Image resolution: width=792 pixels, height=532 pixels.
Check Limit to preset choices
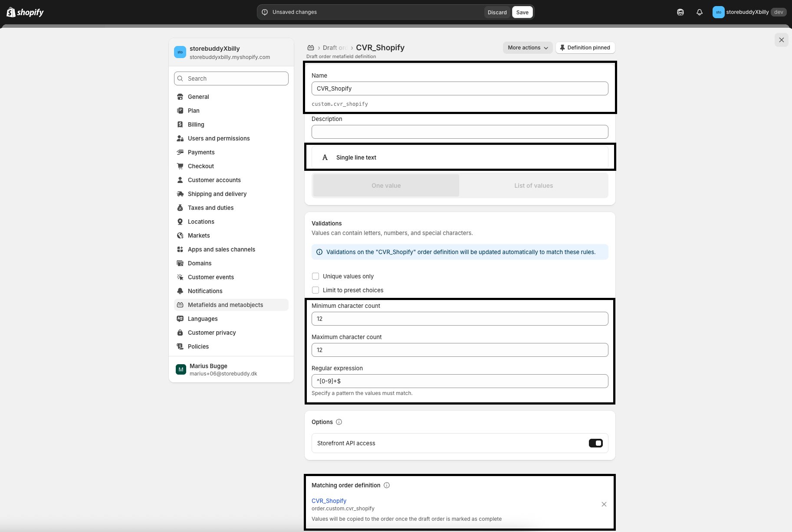point(315,290)
